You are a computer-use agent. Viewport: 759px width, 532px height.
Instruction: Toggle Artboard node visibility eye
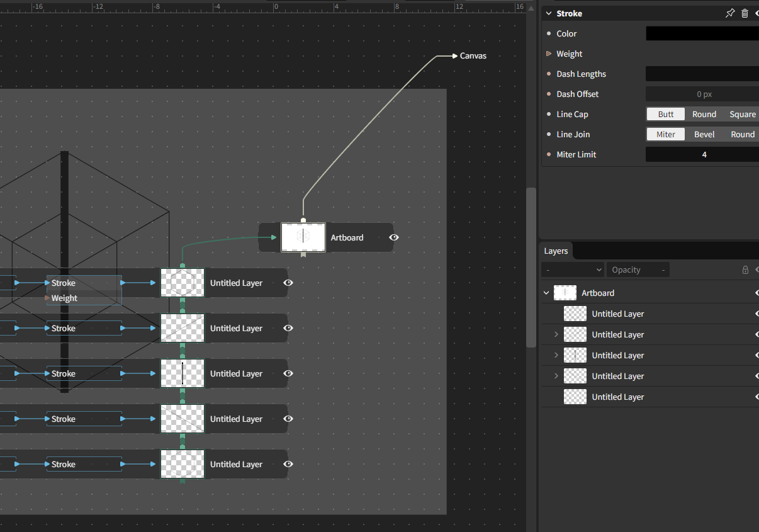coord(394,237)
